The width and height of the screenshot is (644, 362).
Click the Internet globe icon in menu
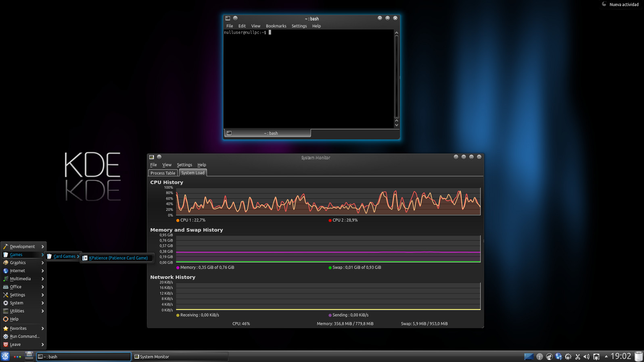pos(6,270)
